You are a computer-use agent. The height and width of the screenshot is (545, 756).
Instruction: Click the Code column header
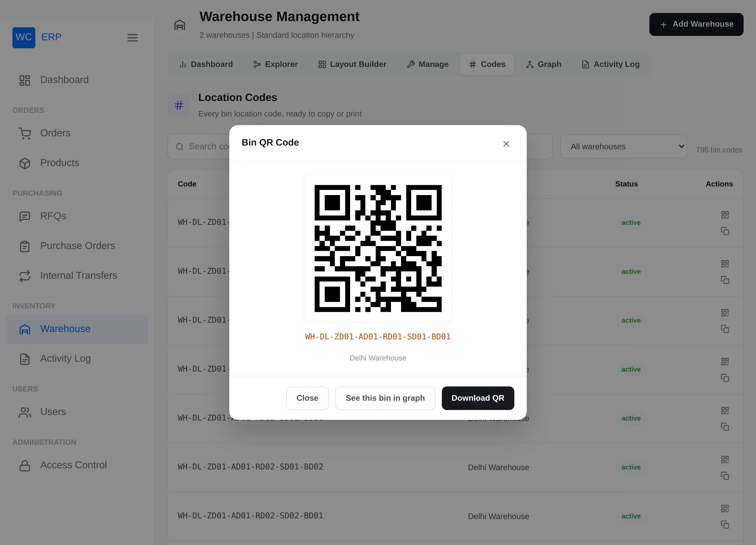187,184
